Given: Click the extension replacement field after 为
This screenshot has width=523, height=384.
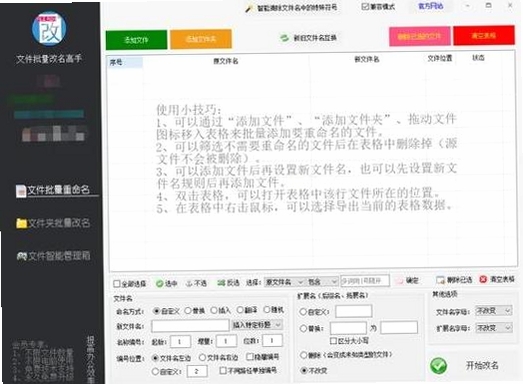Looking at the screenshot, I should click(399, 327).
